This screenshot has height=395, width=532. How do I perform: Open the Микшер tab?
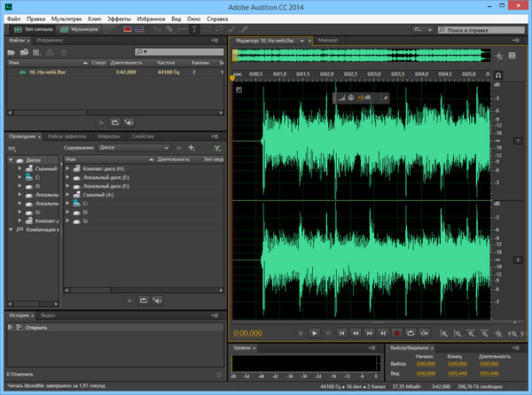(328, 41)
